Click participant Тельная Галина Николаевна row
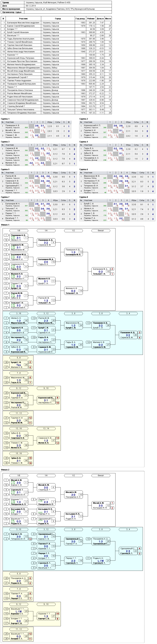 56,109
